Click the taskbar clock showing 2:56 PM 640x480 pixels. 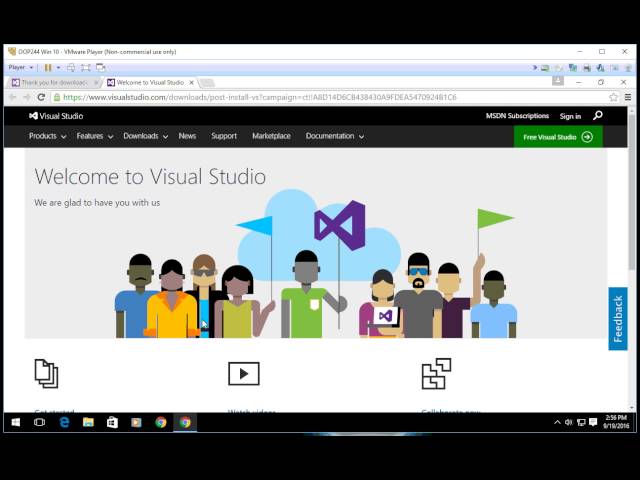pyautogui.click(x=616, y=422)
